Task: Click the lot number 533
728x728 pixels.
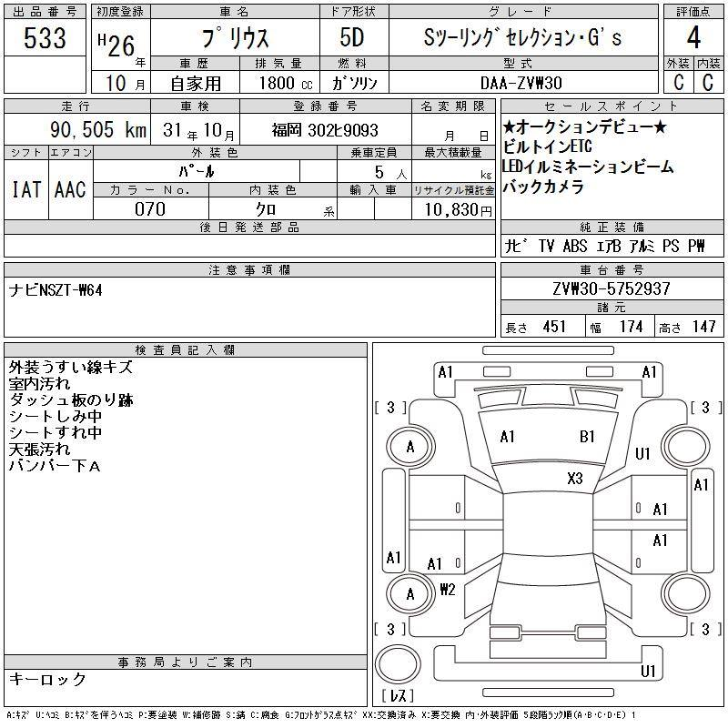Action: pos(45,37)
